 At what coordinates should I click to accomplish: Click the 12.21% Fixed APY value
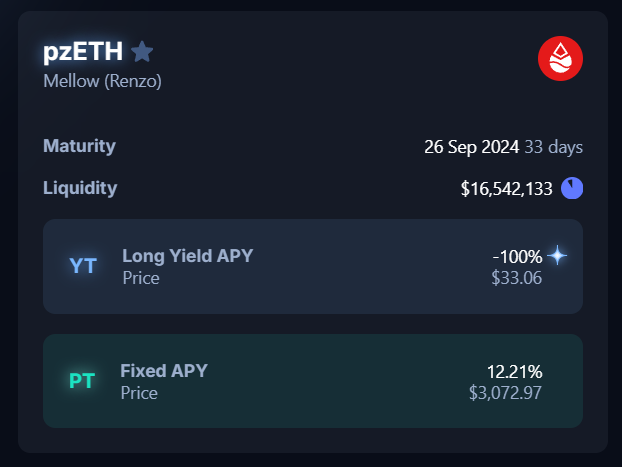click(514, 372)
